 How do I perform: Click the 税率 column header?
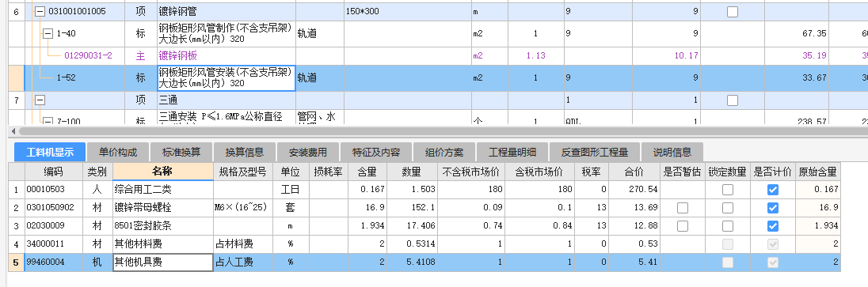click(592, 172)
